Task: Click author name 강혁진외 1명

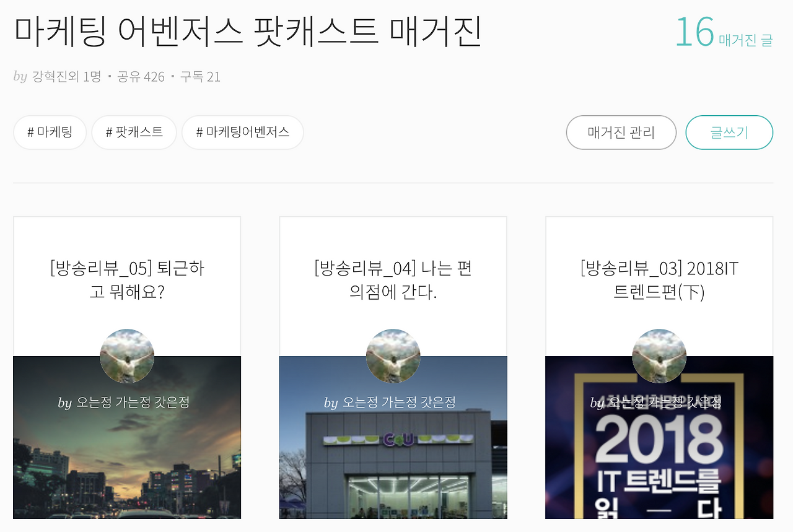Action: point(66,77)
